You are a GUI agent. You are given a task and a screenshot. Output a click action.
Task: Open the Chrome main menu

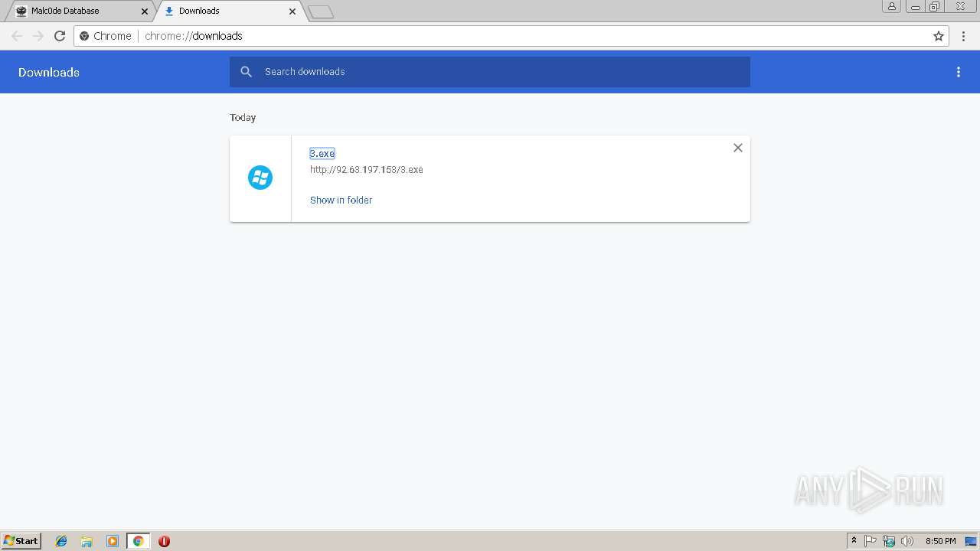pyautogui.click(x=964, y=36)
